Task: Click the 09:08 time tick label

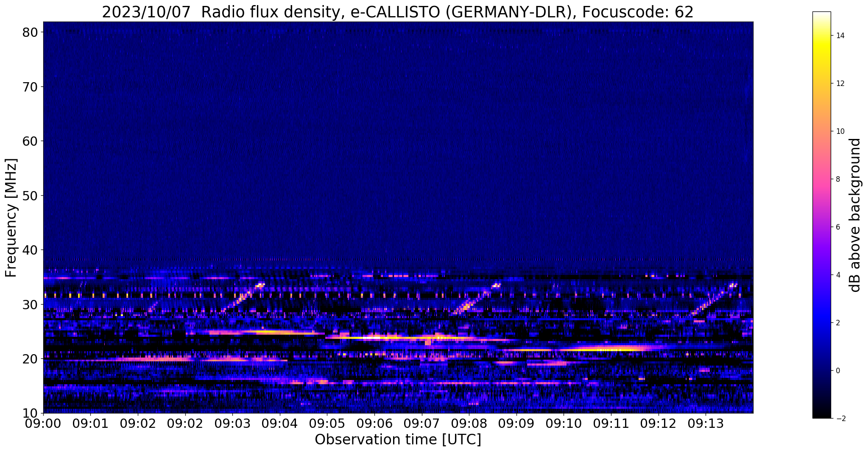Action: (x=469, y=423)
